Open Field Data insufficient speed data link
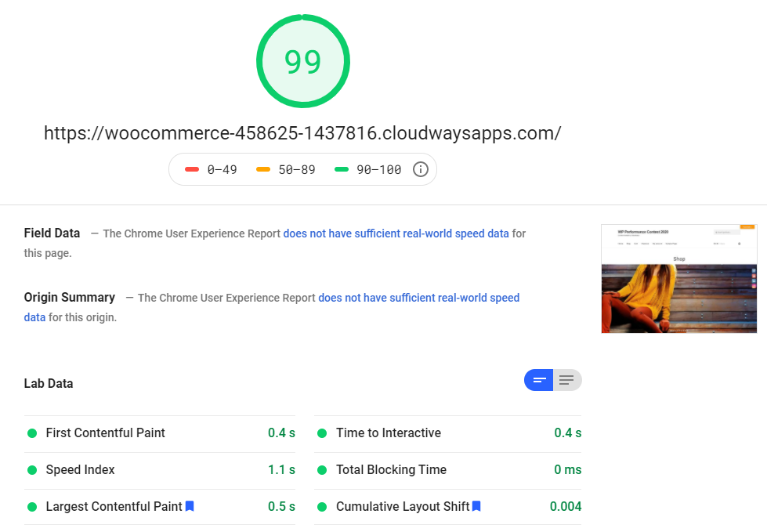 (396, 233)
